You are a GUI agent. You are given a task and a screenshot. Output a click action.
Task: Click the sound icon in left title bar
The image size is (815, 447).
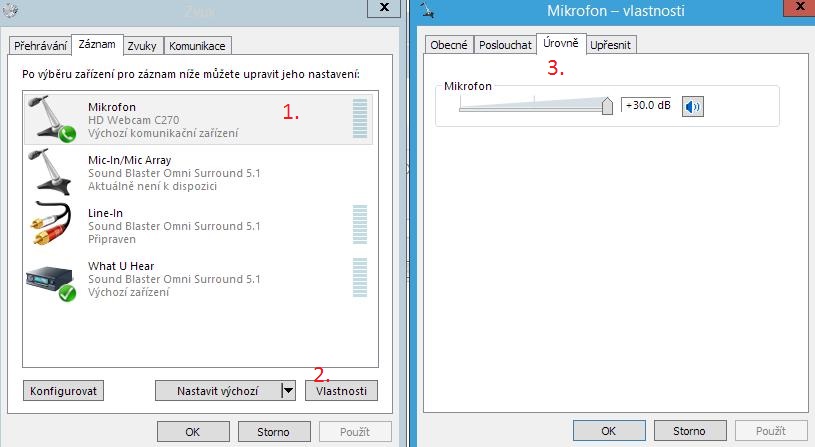[x=10, y=9]
